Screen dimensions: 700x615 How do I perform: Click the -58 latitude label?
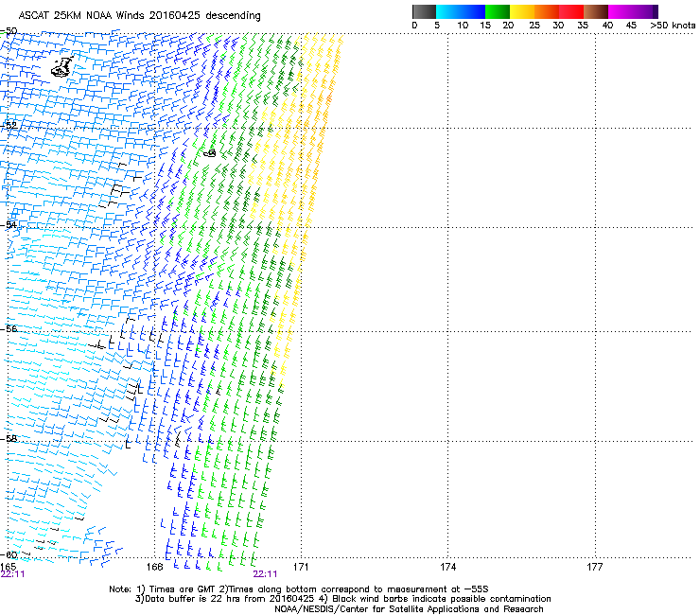9,439
